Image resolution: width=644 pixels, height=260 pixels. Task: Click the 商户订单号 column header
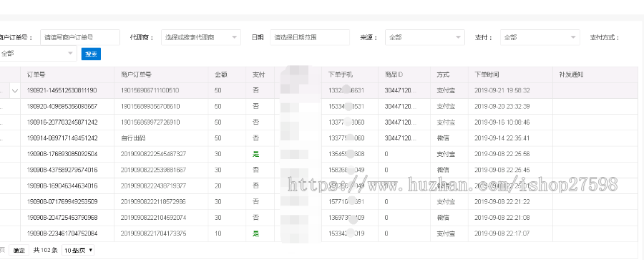(x=137, y=75)
